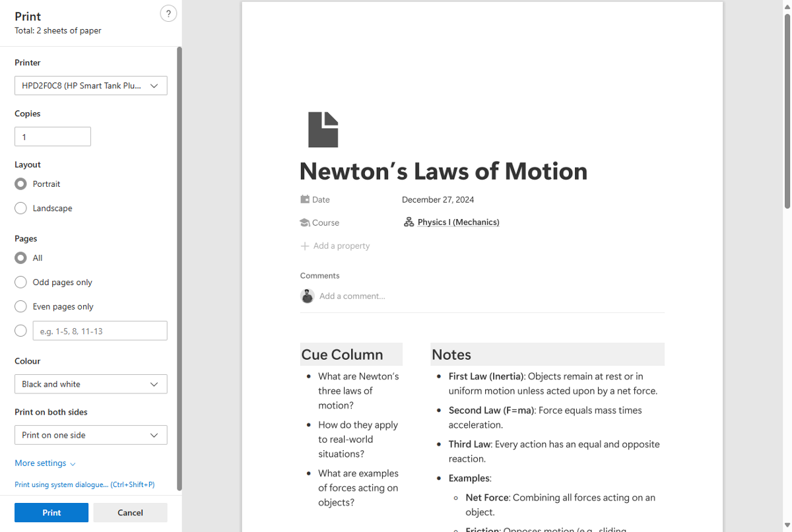792x532 pixels.
Task: Click the Cancel button
Action: pos(130,513)
